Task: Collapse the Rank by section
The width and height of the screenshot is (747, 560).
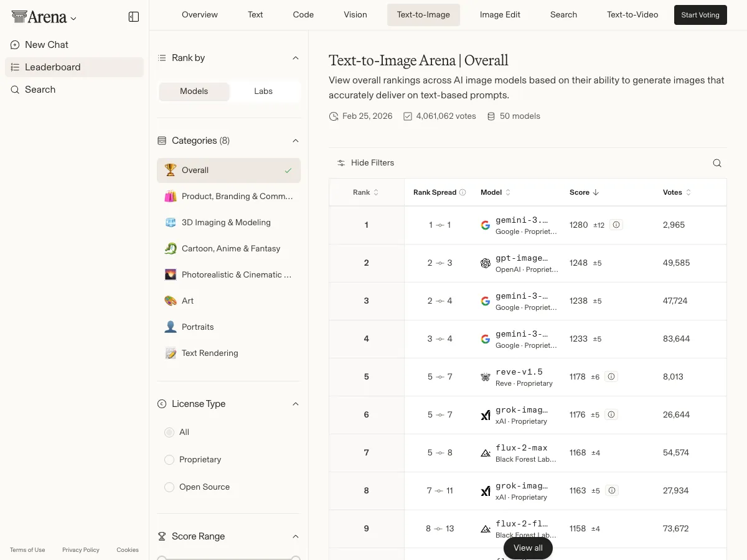Action: [296, 58]
